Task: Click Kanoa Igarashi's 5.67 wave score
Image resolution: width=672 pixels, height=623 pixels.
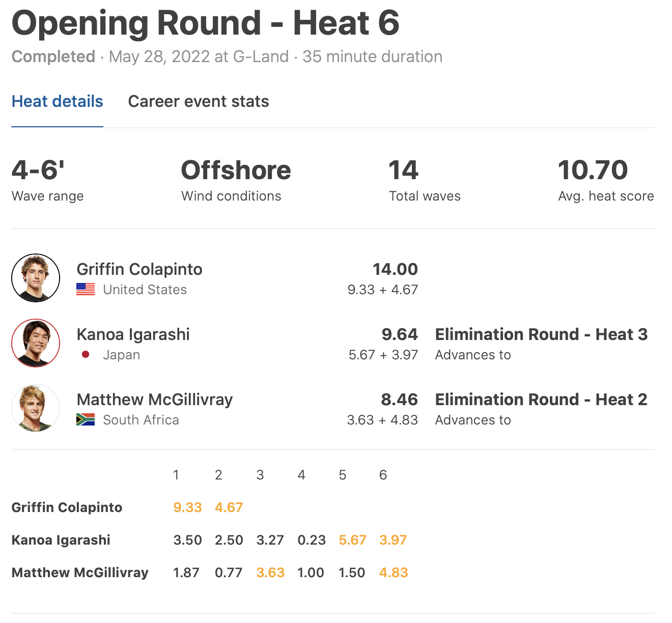Action: (352, 540)
